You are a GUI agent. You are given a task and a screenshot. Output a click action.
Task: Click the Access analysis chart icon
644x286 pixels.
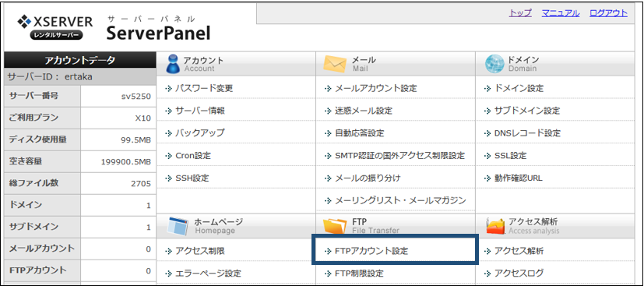click(495, 225)
